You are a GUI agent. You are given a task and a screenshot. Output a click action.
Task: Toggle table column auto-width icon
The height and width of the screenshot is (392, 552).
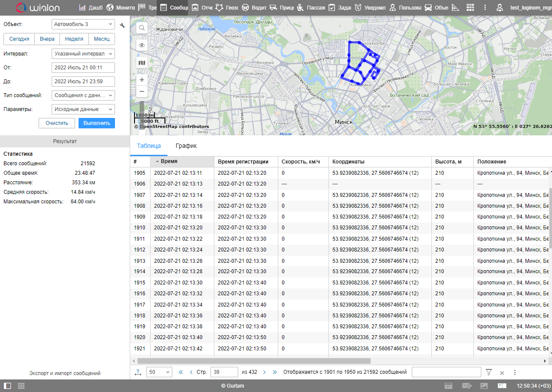[x=138, y=372]
